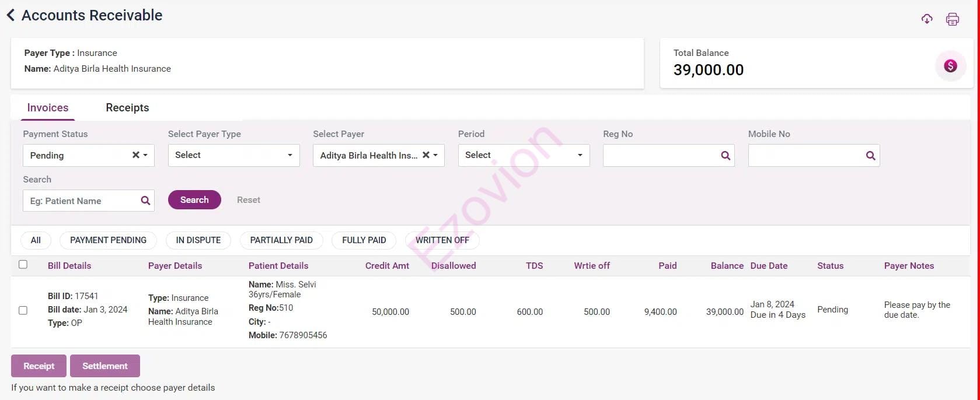980x400 pixels.
Task: Open the Select Payer Type dropdown
Action: pos(233,156)
